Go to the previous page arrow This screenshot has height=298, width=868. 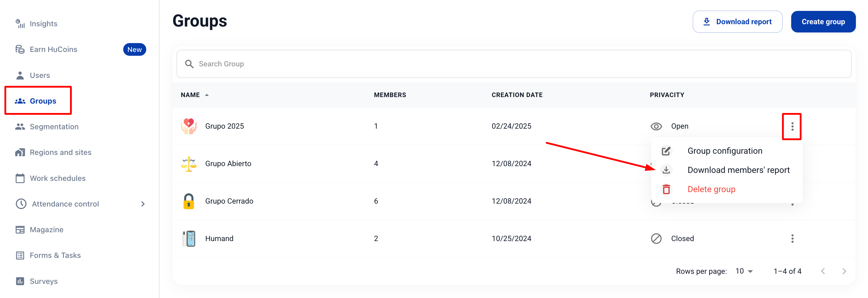tap(823, 271)
